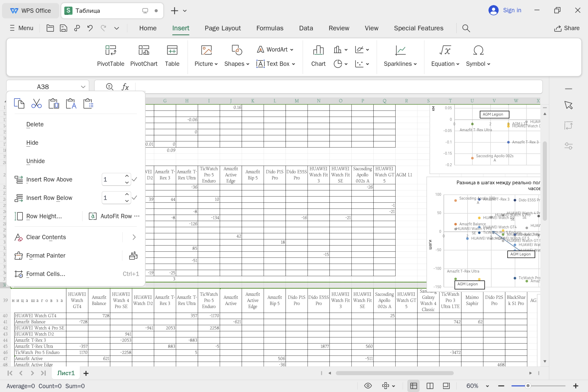Click the Chart icon in ribbon

pos(318,50)
